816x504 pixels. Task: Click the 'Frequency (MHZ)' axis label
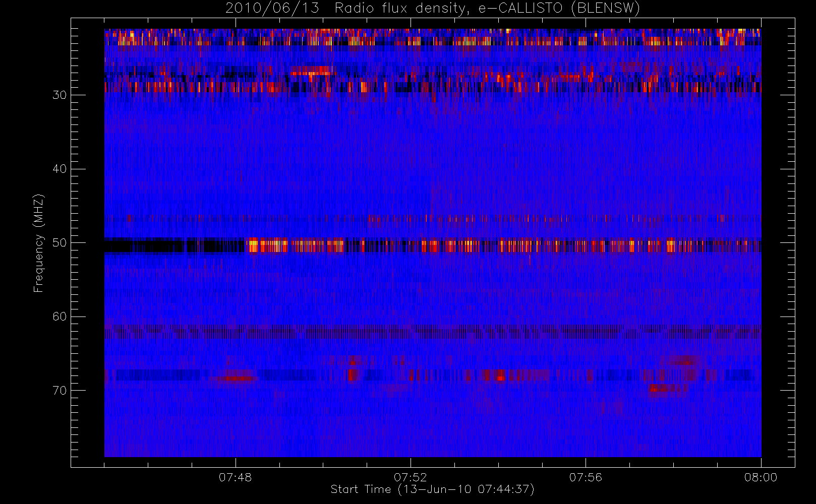coord(38,243)
